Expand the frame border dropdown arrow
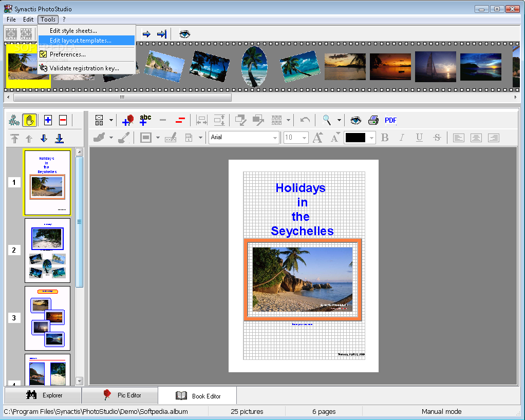 click(x=158, y=138)
